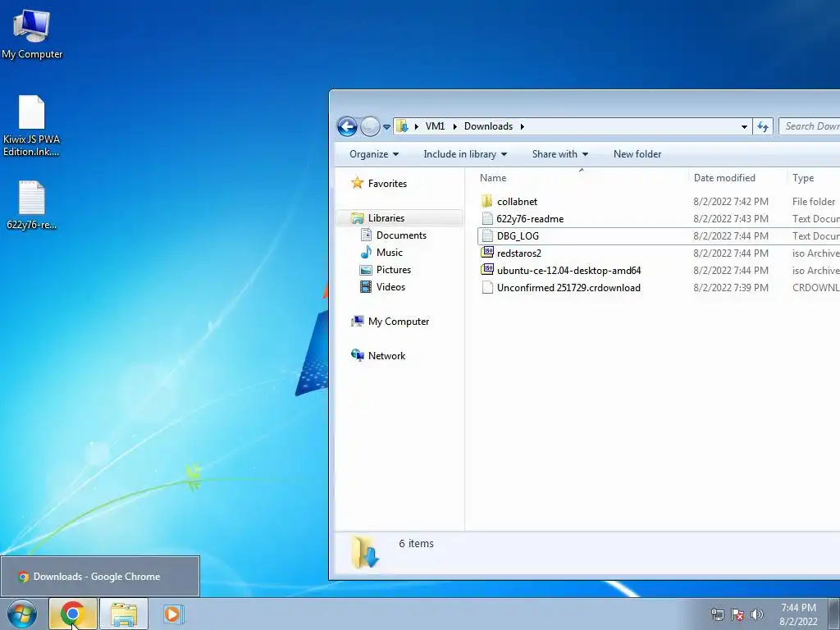Click the Search Downloads field
The width and height of the screenshot is (840, 630).
[809, 126]
